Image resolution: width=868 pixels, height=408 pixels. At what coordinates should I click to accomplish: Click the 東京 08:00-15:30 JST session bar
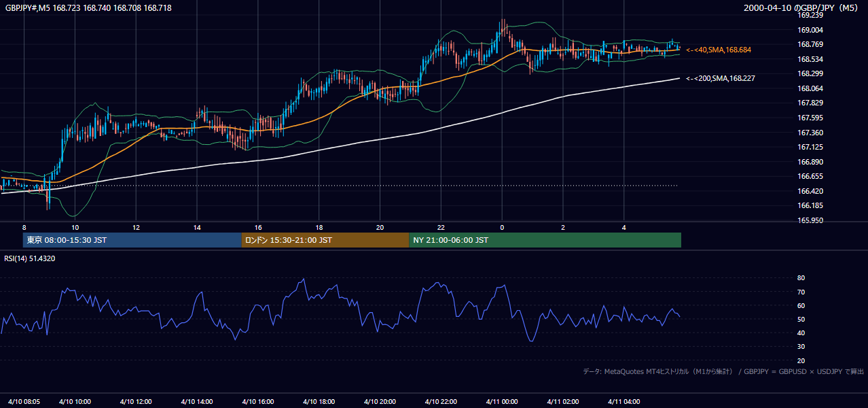(x=132, y=240)
